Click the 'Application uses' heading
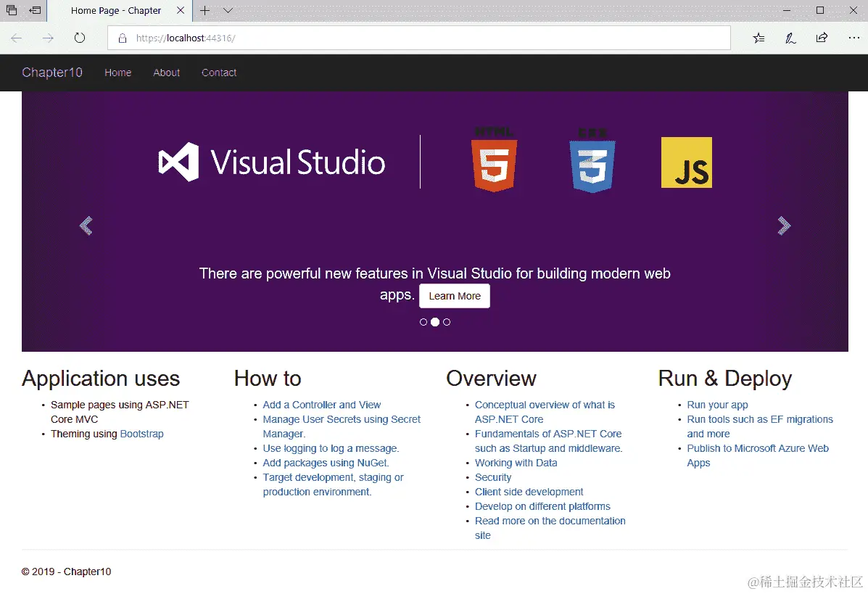The image size is (868, 594). 101,379
